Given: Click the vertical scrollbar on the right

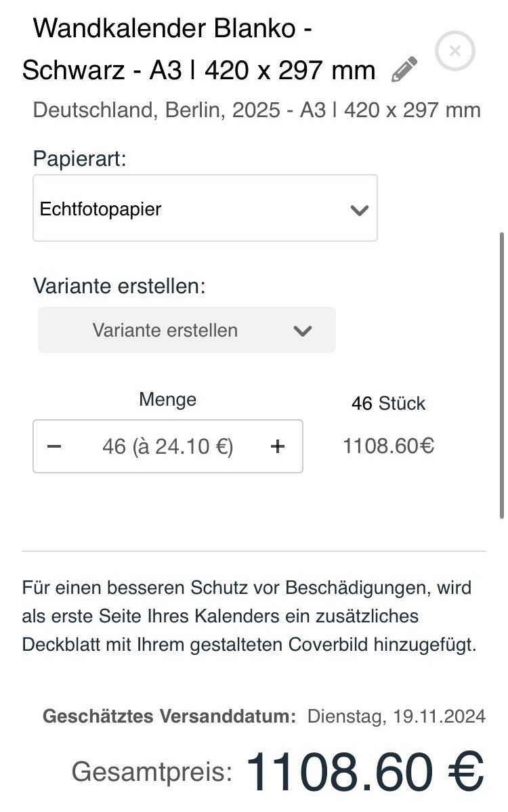Looking at the screenshot, I should [502, 375].
